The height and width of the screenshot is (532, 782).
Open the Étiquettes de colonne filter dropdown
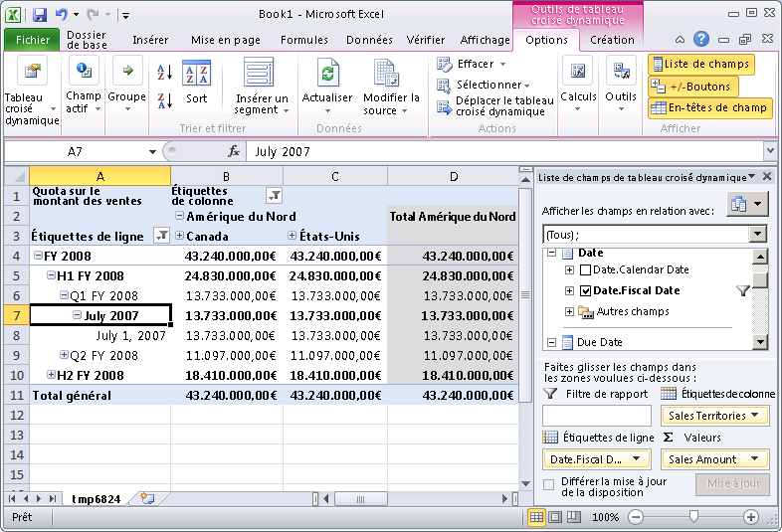274,196
